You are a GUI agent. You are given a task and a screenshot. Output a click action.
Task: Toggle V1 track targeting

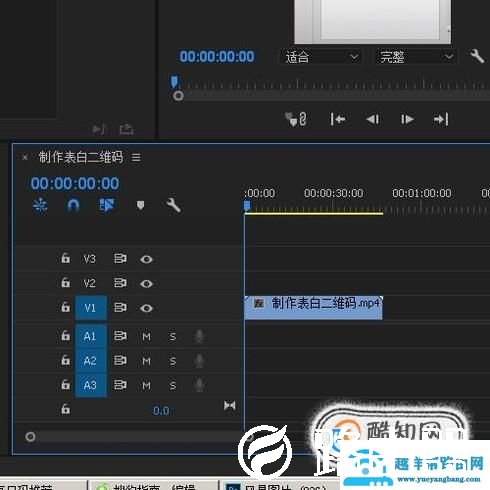[91, 308]
